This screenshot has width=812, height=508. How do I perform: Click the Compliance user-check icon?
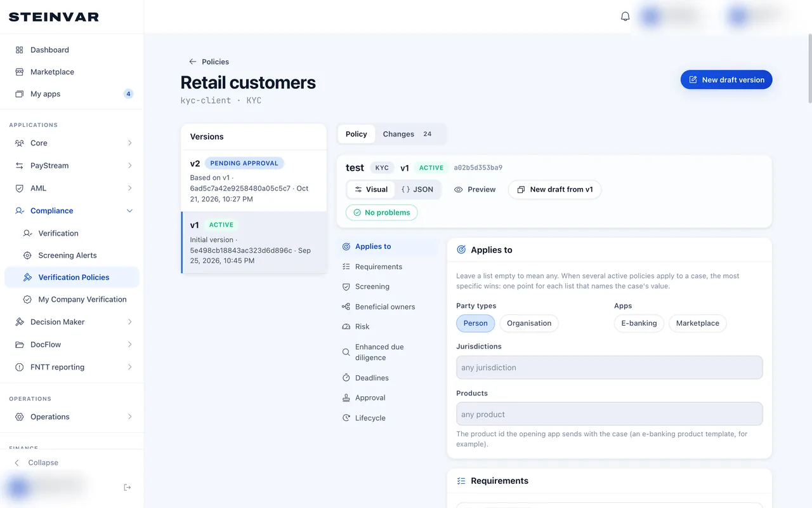click(19, 211)
